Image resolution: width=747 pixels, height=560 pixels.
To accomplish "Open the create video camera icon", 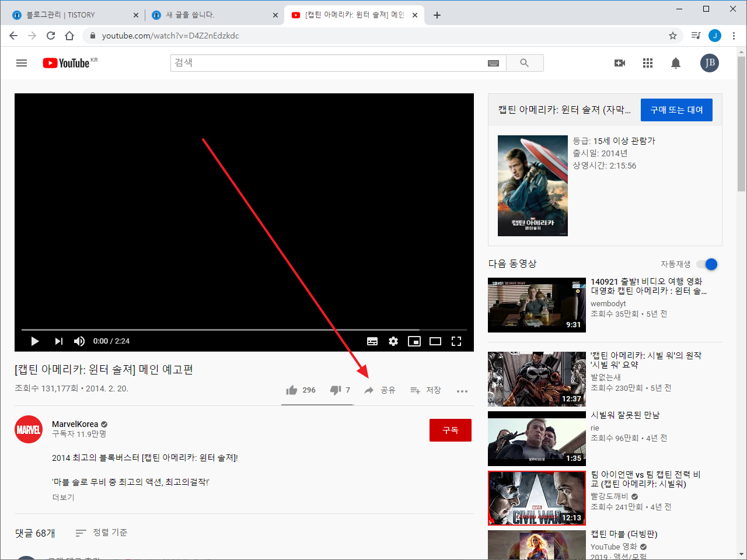I will (620, 63).
